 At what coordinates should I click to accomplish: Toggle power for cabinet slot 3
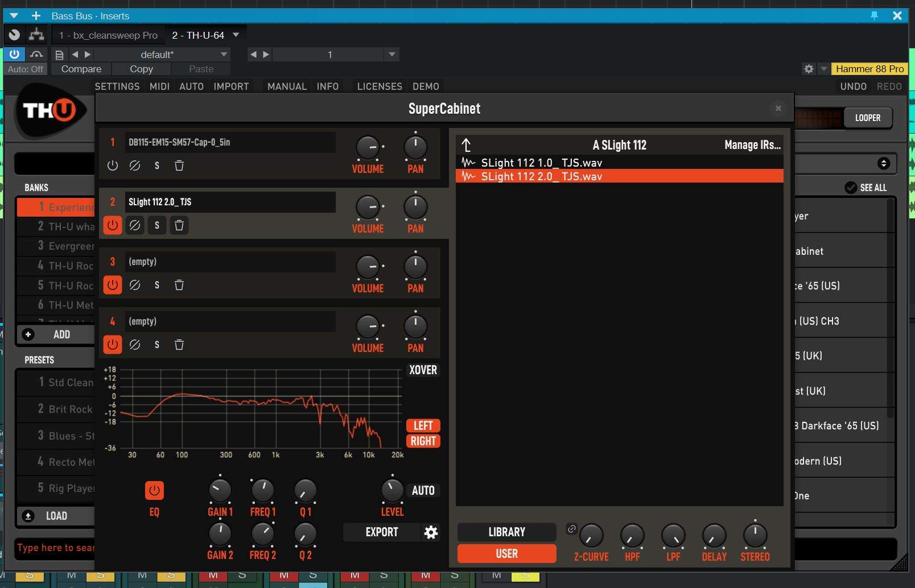(113, 285)
